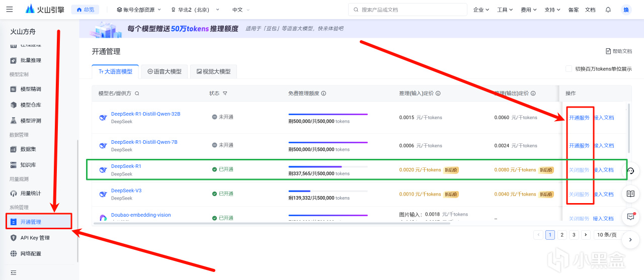644x280 pixels.
Task: Select 开通管理 in the sidebar
Action: (x=39, y=222)
